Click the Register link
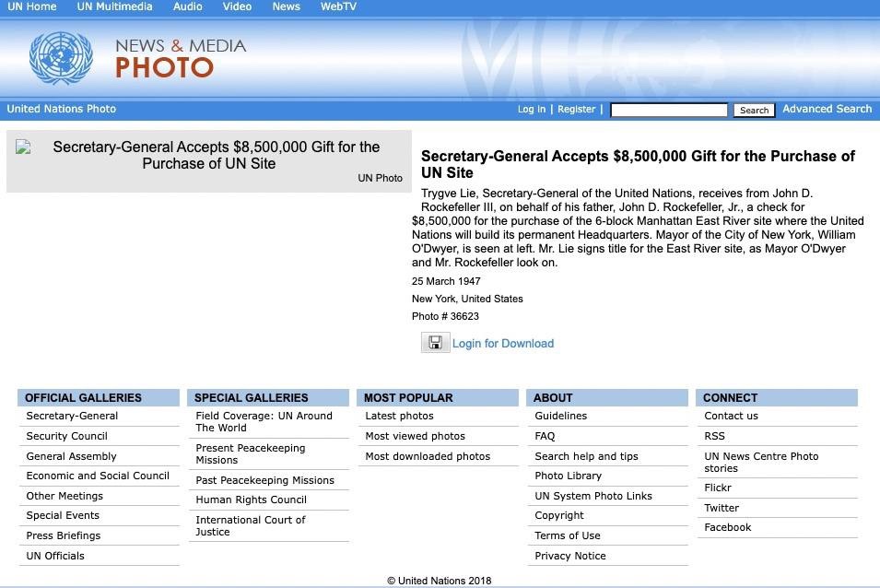 click(577, 110)
